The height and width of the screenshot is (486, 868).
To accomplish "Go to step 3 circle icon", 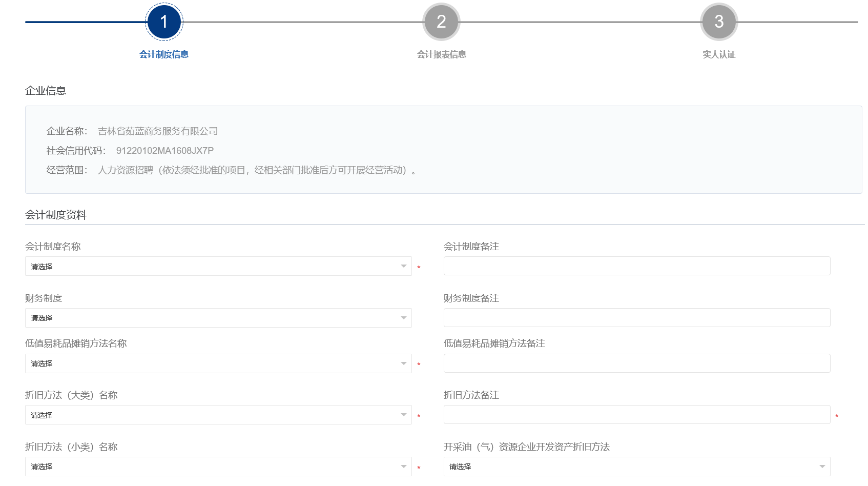I will pyautogui.click(x=719, y=22).
